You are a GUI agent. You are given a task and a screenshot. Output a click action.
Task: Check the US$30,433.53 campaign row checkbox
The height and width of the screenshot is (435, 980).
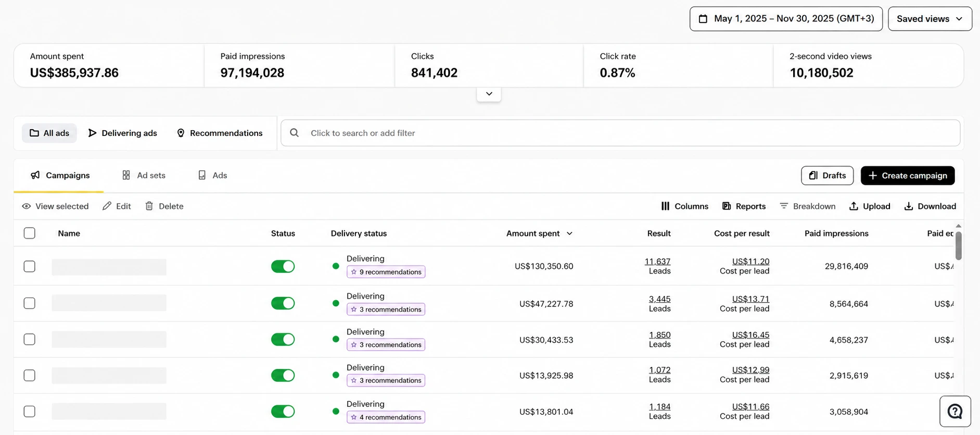pos(30,339)
